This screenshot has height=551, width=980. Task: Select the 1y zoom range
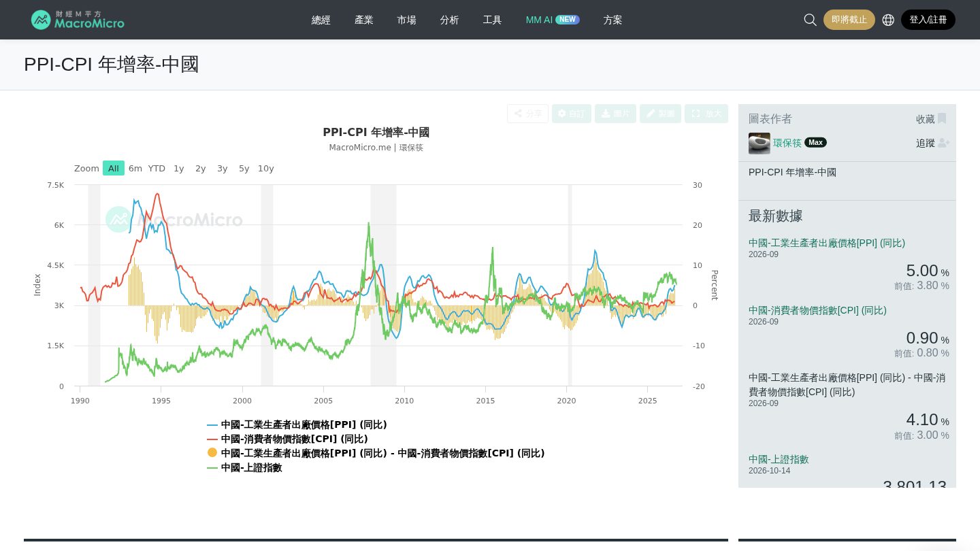point(179,168)
